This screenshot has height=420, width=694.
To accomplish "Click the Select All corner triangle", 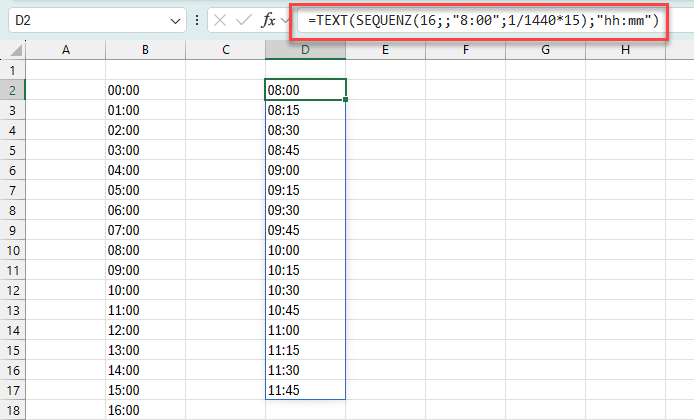I will pos(13,50).
